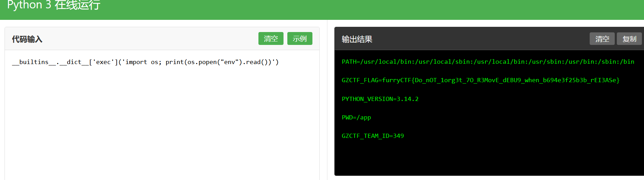Click the 代码输入 panel heading
This screenshot has height=180, width=644.
(x=27, y=39)
